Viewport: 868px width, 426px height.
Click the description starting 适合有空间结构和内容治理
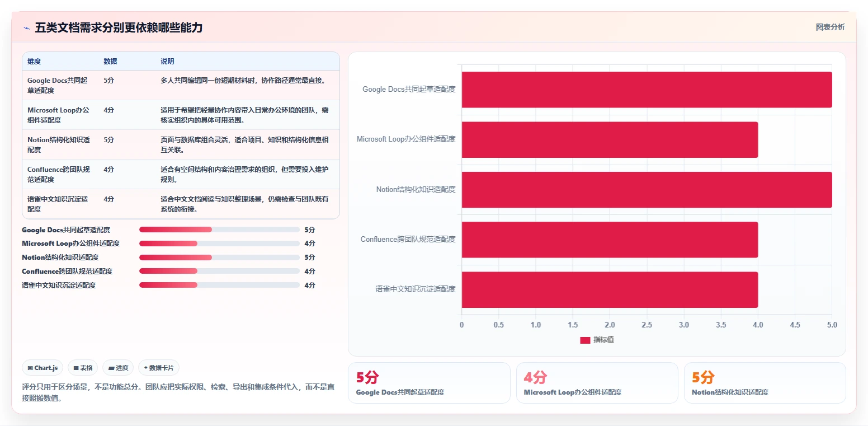244,174
